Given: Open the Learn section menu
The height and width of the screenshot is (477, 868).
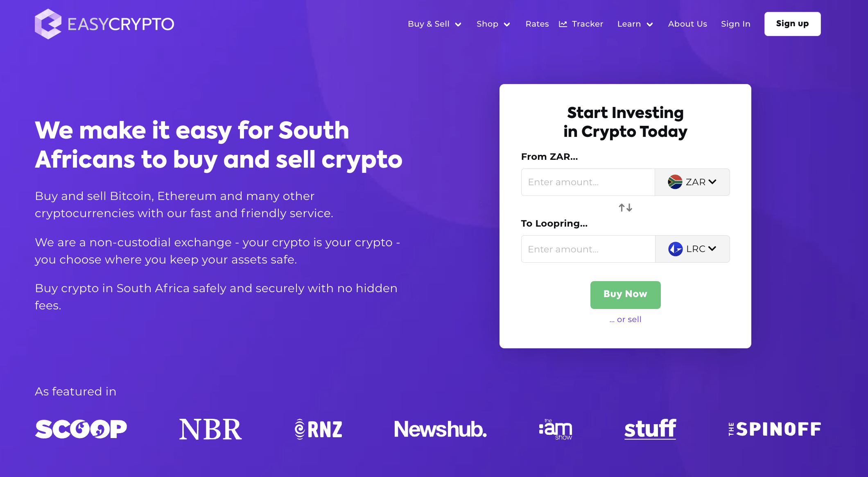Looking at the screenshot, I should click(x=635, y=23).
